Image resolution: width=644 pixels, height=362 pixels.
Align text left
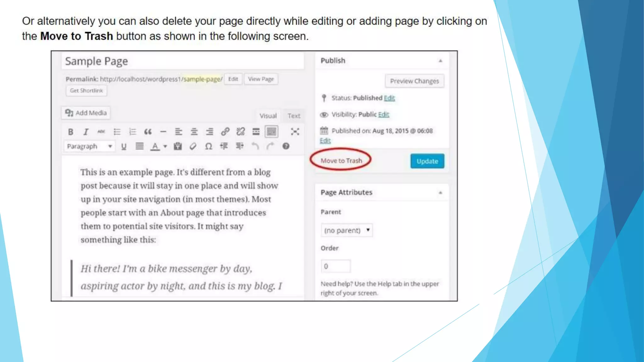178,132
